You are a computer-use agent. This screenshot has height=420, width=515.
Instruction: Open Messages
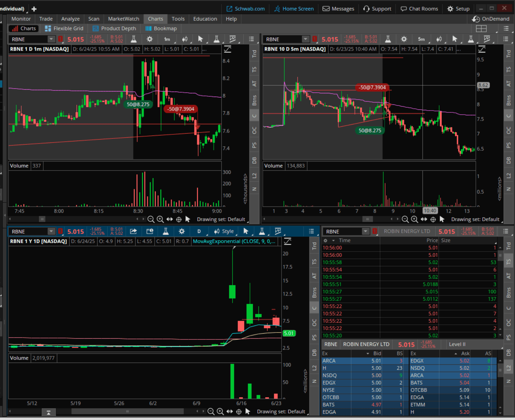click(x=338, y=9)
